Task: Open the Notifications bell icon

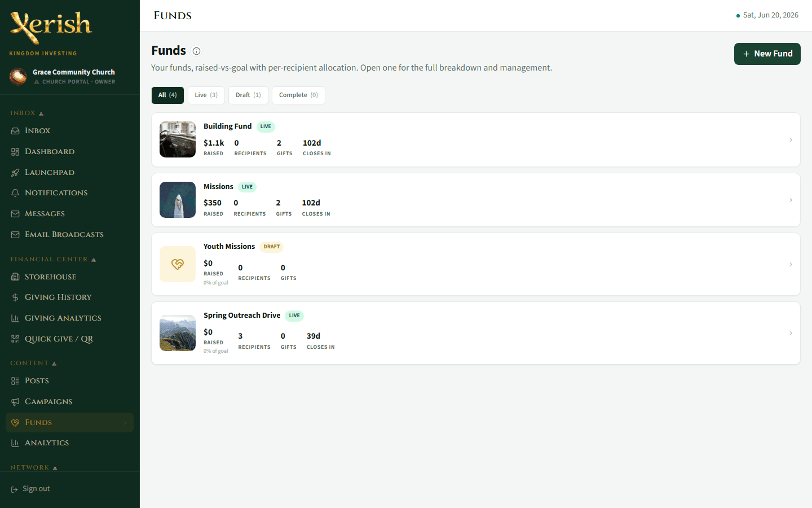Action: (15, 193)
